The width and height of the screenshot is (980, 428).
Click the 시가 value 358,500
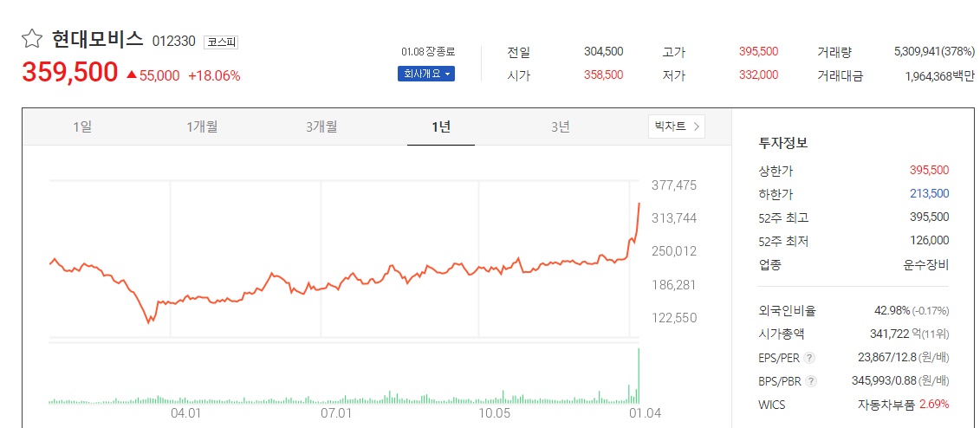point(603,75)
